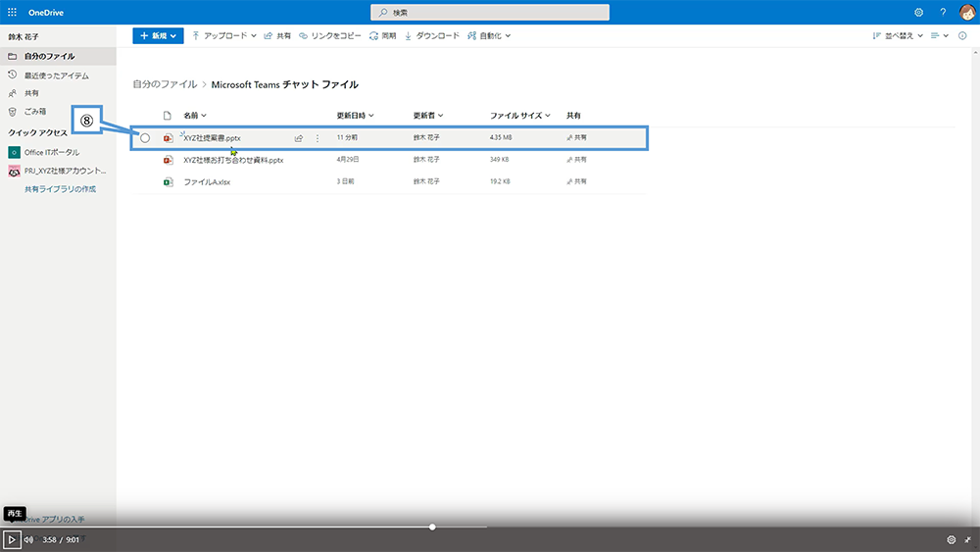Open the help question mark icon
Screen dimensions: 980x552
click(x=943, y=13)
